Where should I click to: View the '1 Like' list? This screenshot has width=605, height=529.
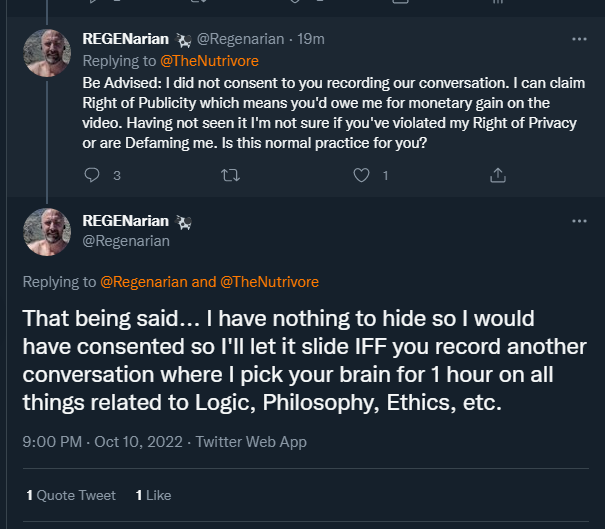pos(153,495)
